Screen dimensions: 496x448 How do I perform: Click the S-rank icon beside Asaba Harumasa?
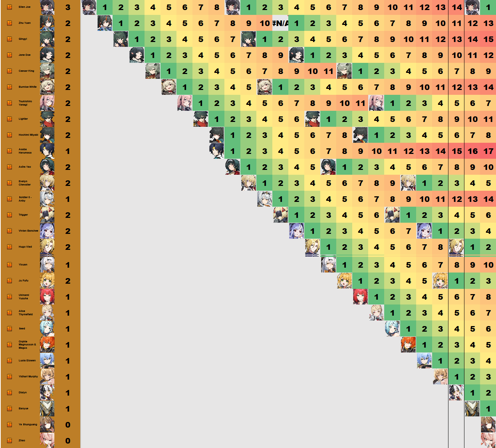tap(10, 151)
